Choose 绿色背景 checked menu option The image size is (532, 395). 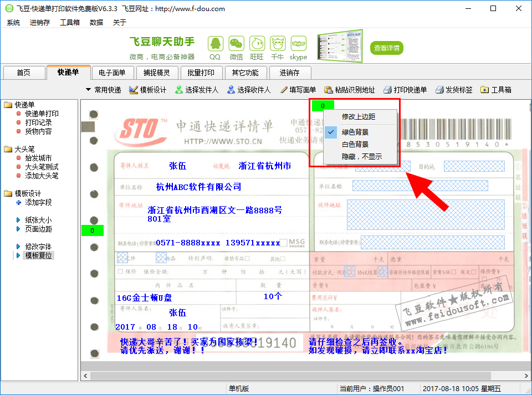tap(360, 132)
